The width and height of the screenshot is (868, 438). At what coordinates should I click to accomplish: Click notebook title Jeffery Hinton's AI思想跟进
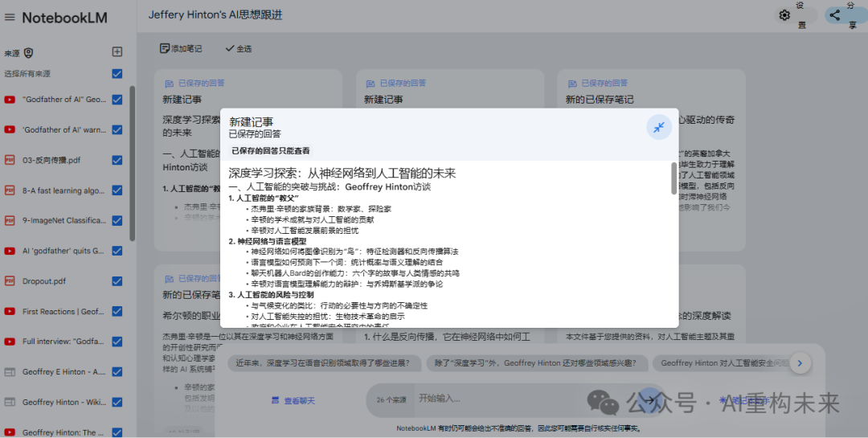pyautogui.click(x=215, y=15)
